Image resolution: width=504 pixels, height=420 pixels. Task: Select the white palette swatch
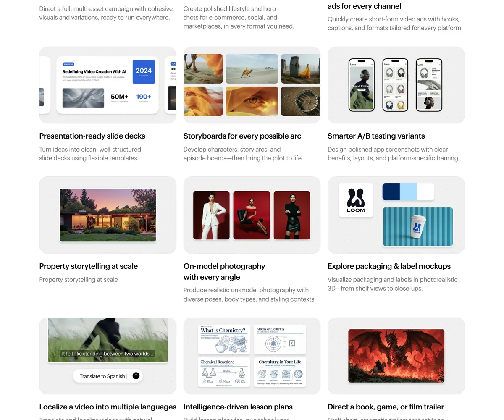[x=425, y=192]
